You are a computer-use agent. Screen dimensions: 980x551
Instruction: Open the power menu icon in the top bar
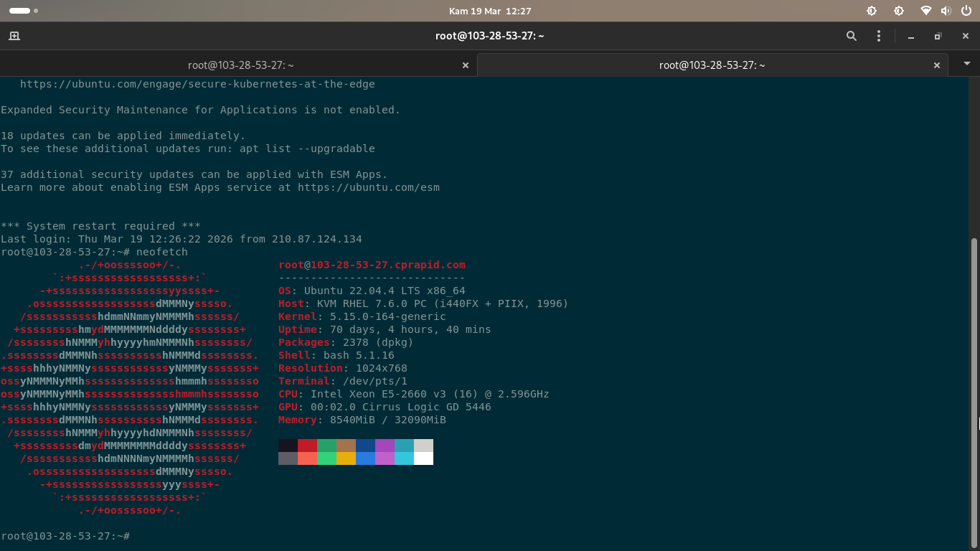[966, 11]
